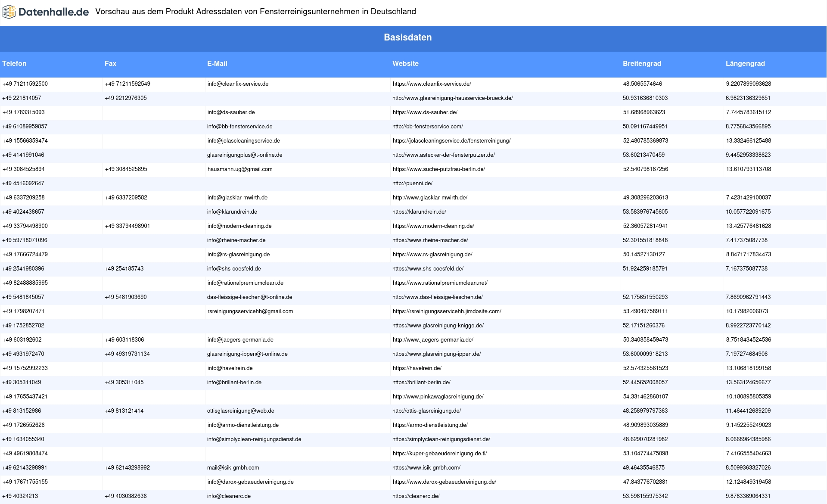Open https://havelrein.de/ website
Image resolution: width=827 pixels, height=504 pixels.
417,368
